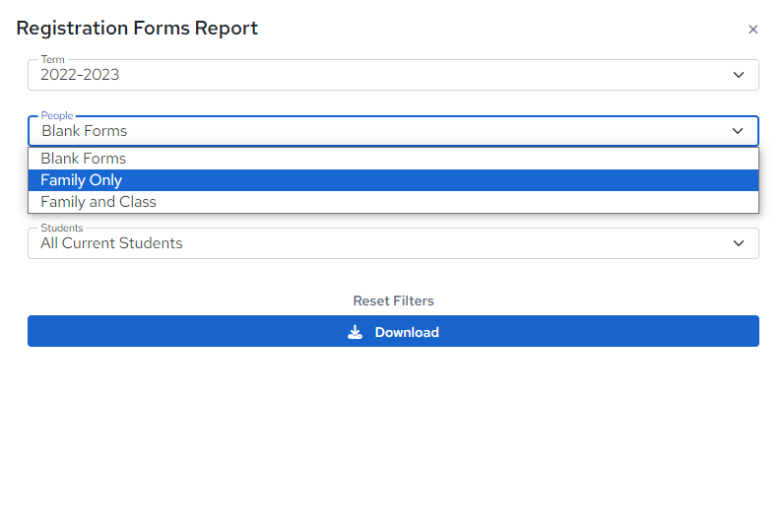Viewport: 783px width, 532px height.
Task: Click the Registration Forms Report heading
Action: pyautogui.click(x=137, y=28)
